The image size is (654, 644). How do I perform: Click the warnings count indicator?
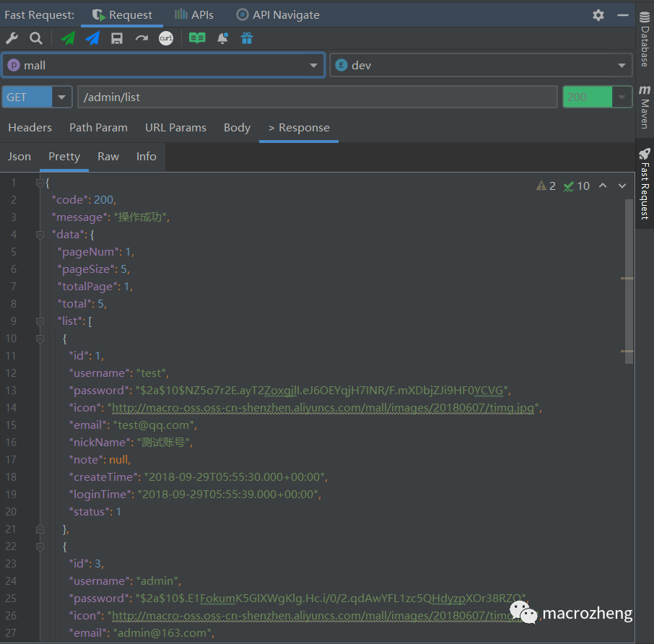546,186
